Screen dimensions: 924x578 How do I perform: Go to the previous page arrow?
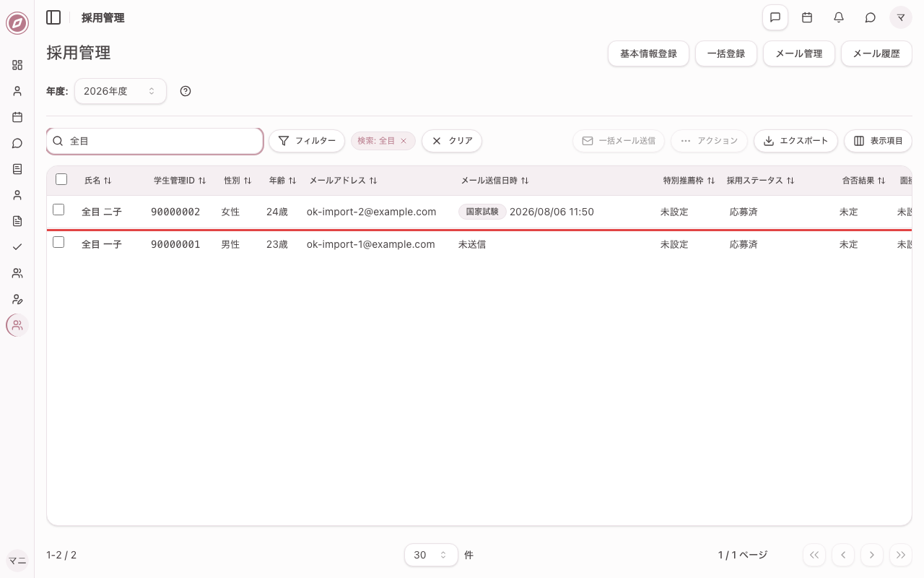tap(843, 555)
